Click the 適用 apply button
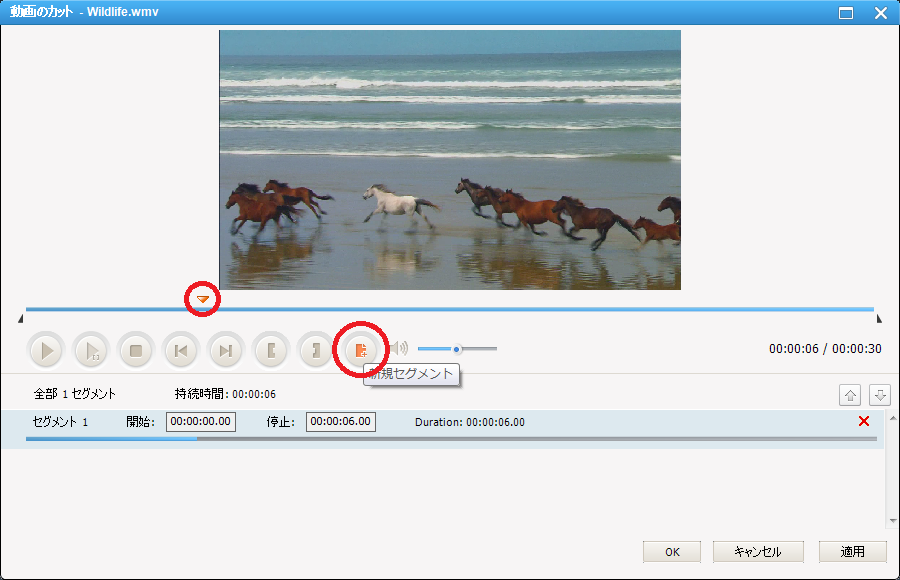This screenshot has width=900, height=580. (x=852, y=552)
